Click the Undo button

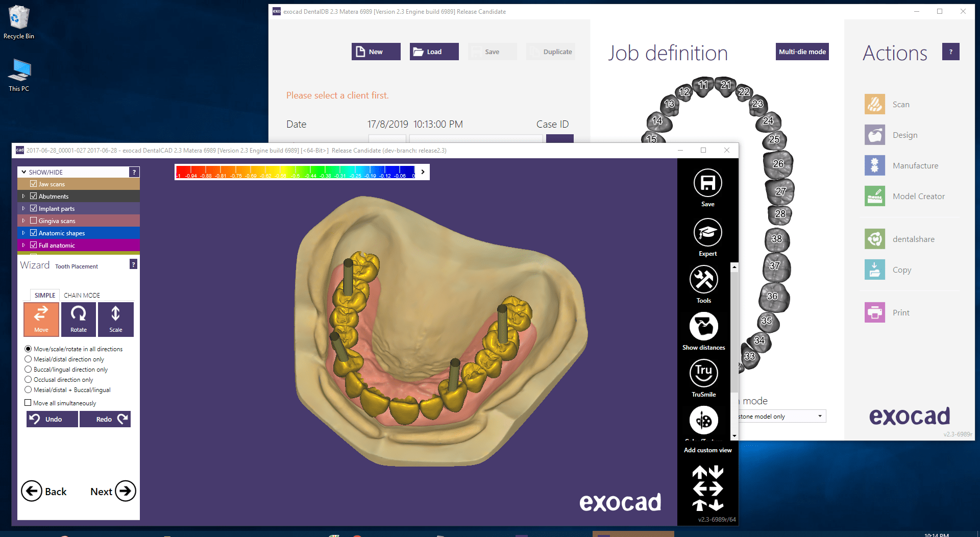click(x=52, y=419)
